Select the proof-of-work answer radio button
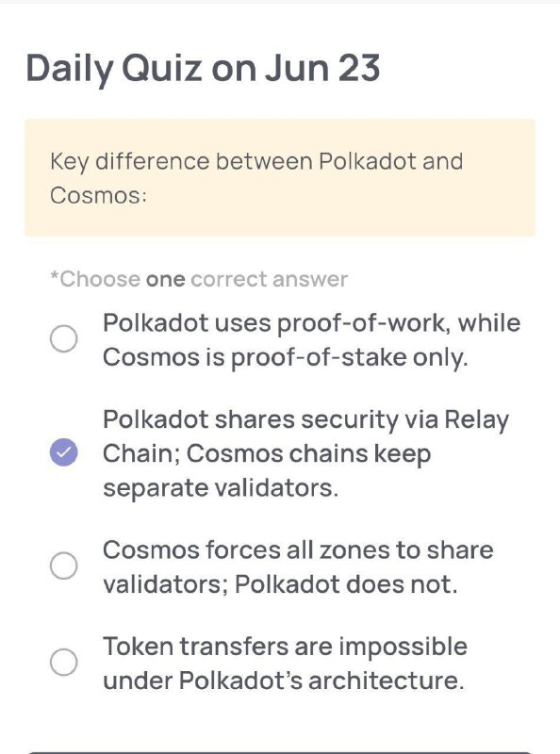The image size is (560, 754). point(63,338)
